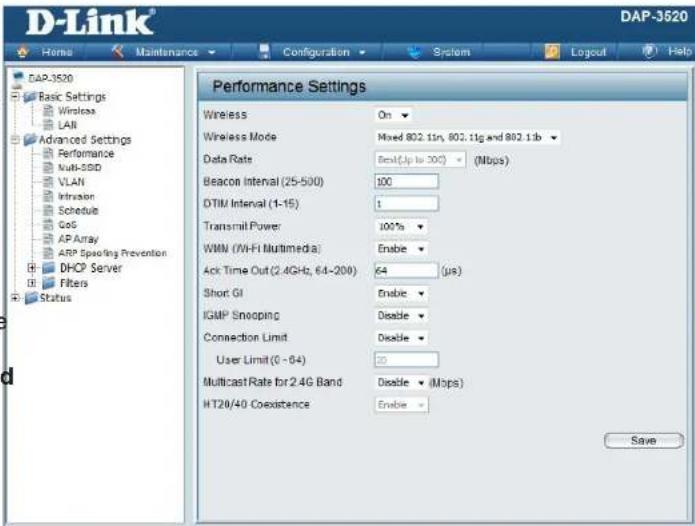
Task: Open the Intrusion settings link
Action: click(x=76, y=196)
